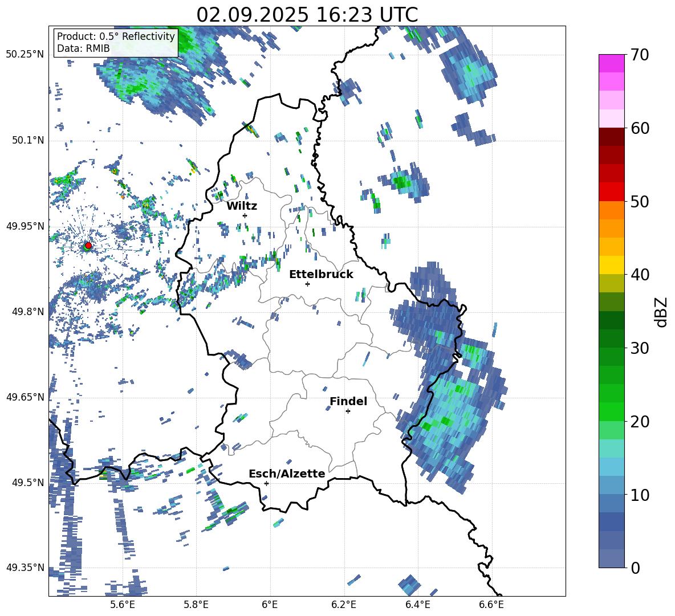Click the Wiltz city label
The image size is (675, 616).
[x=242, y=206]
